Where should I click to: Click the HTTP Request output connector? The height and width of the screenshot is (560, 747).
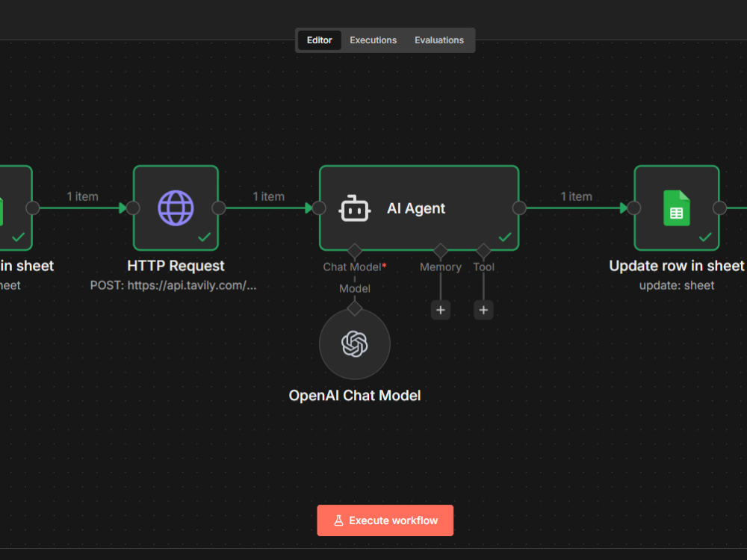tap(219, 208)
